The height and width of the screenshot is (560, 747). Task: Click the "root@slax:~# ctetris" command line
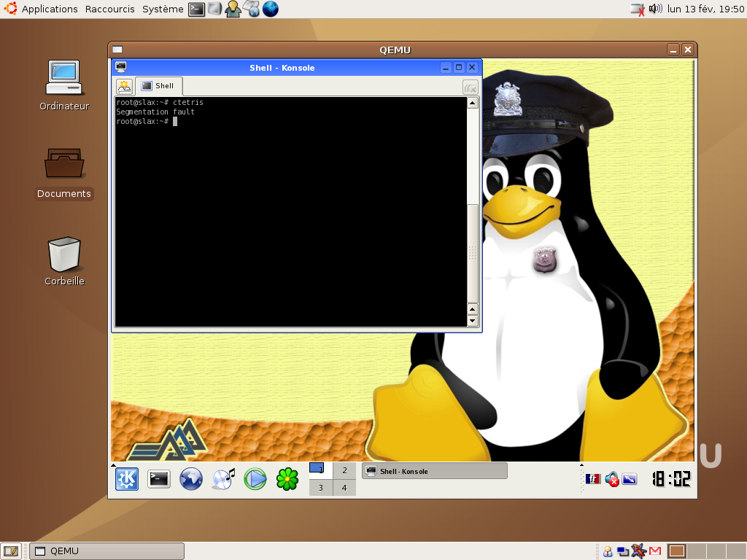(160, 102)
